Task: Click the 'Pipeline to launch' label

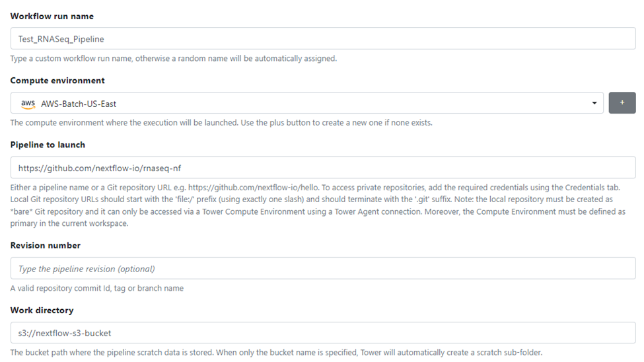Action: pyautogui.click(x=48, y=145)
